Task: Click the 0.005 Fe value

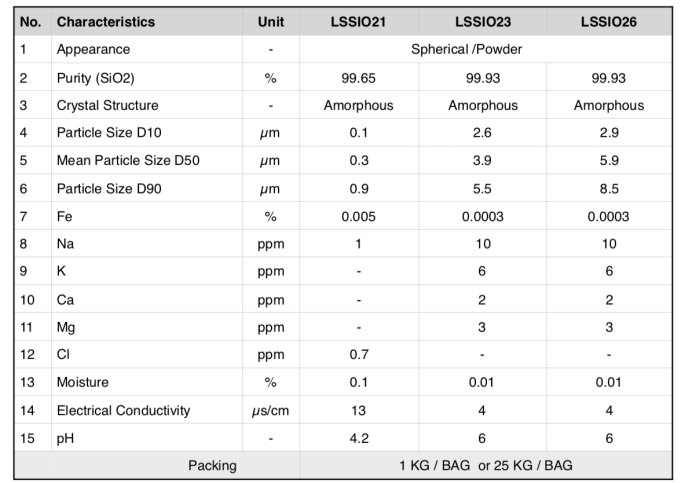Action: pos(358,216)
